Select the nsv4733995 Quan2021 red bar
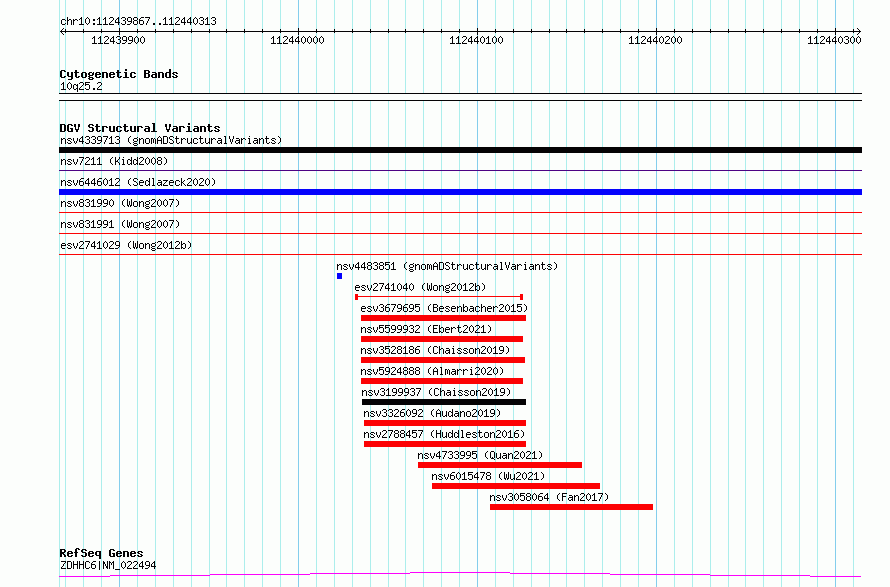Image resolution: width=890 pixels, height=587 pixels. pyautogui.click(x=499, y=465)
